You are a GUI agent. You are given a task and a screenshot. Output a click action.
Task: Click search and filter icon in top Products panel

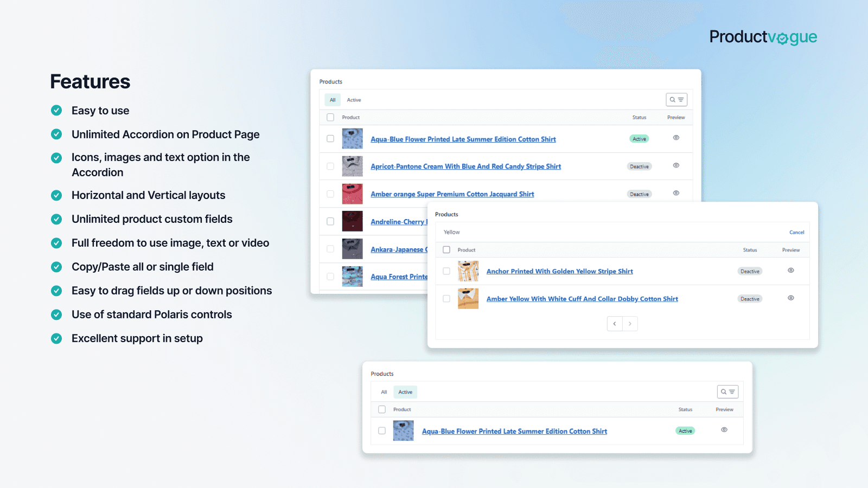676,100
